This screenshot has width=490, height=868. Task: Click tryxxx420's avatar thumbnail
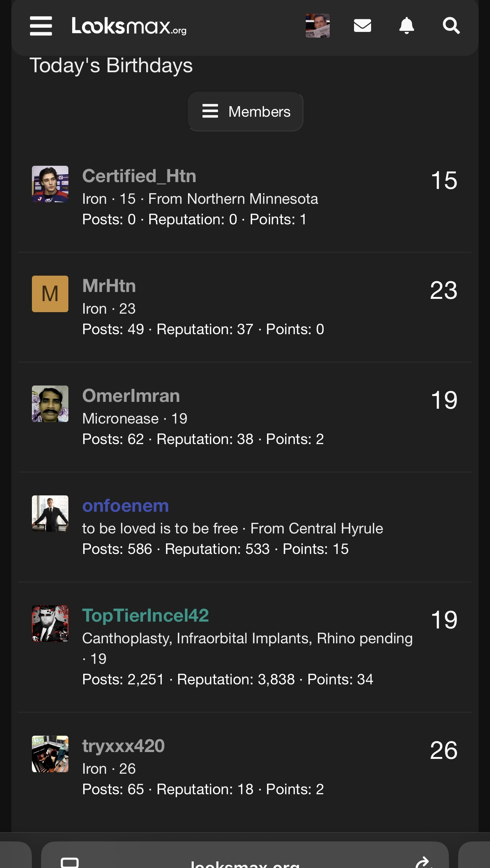(50, 754)
